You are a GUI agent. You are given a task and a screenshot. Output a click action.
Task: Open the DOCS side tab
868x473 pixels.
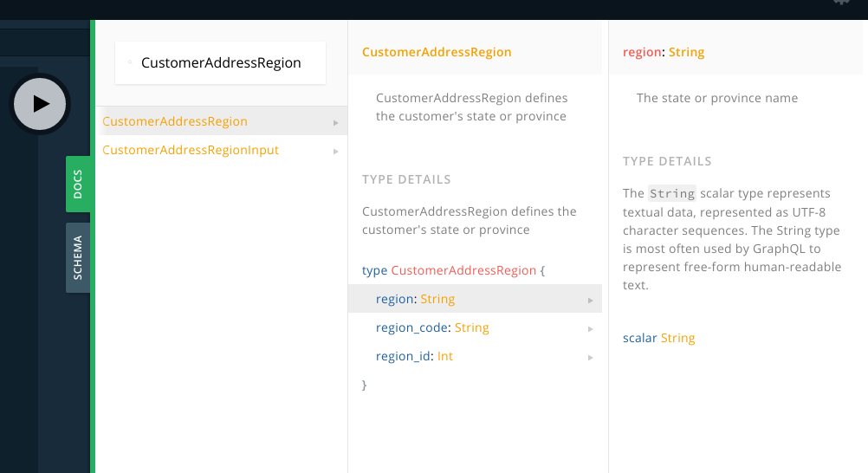click(x=78, y=185)
